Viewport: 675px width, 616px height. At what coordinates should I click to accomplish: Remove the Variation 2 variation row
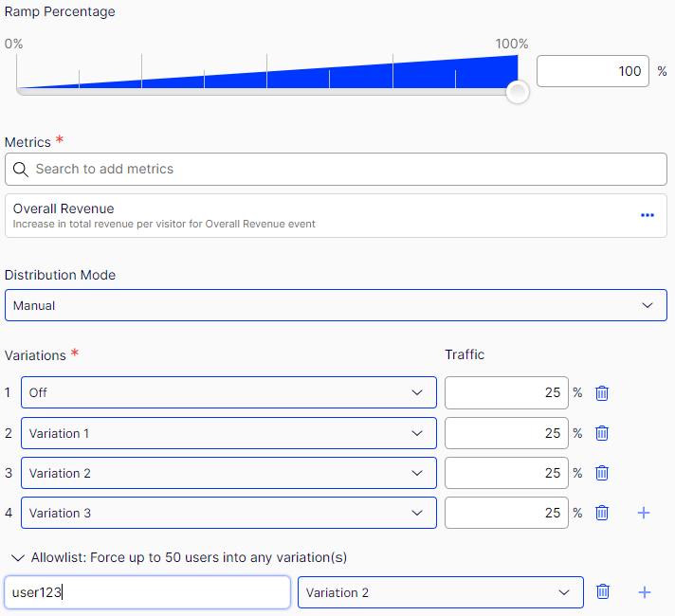(x=601, y=473)
